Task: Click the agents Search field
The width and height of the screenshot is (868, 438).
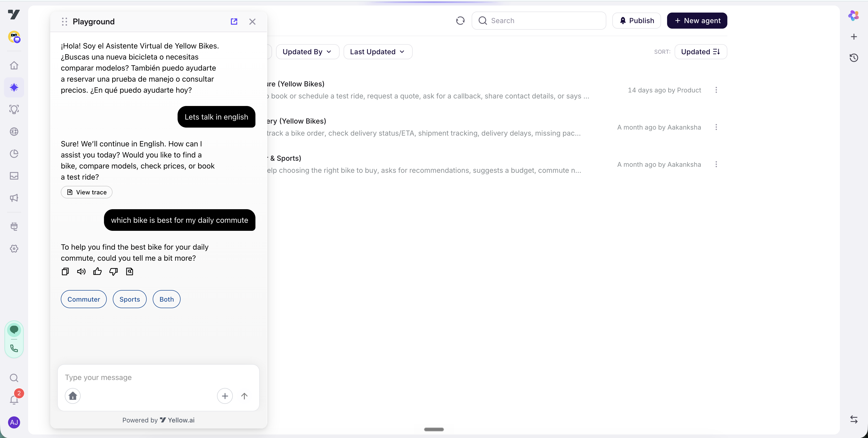Action: tap(539, 21)
